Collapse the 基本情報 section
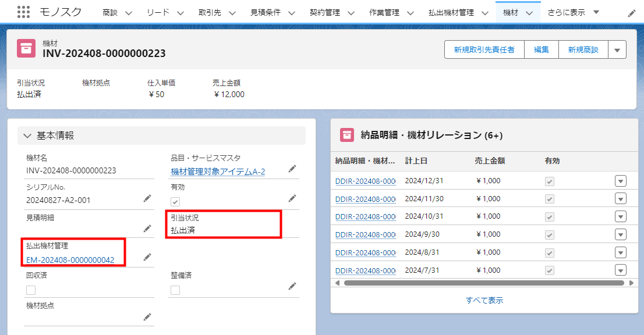Screen dimensions: 644x335 coord(27,136)
